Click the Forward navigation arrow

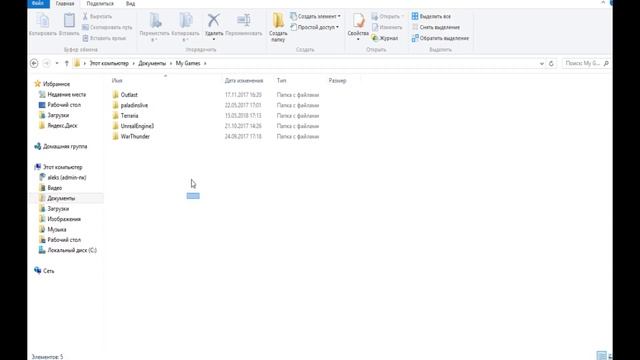coord(47,63)
